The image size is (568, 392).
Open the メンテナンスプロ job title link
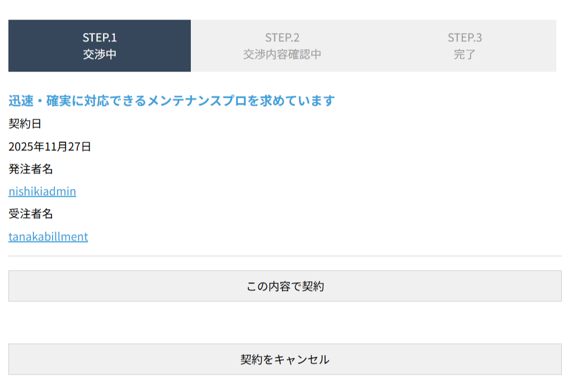pyautogui.click(x=171, y=101)
